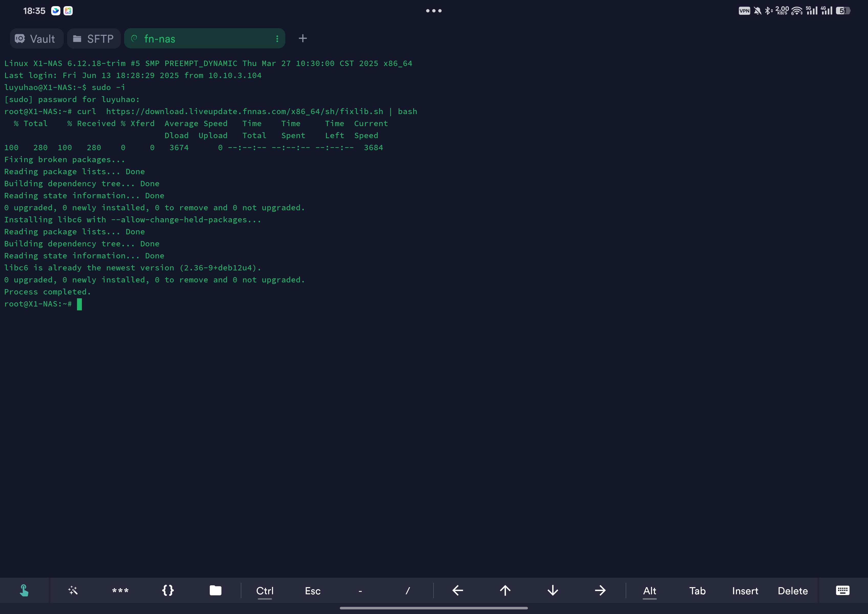This screenshot has height=614, width=868.
Task: Open the magic wand autocomplete tool
Action: pos(73,590)
